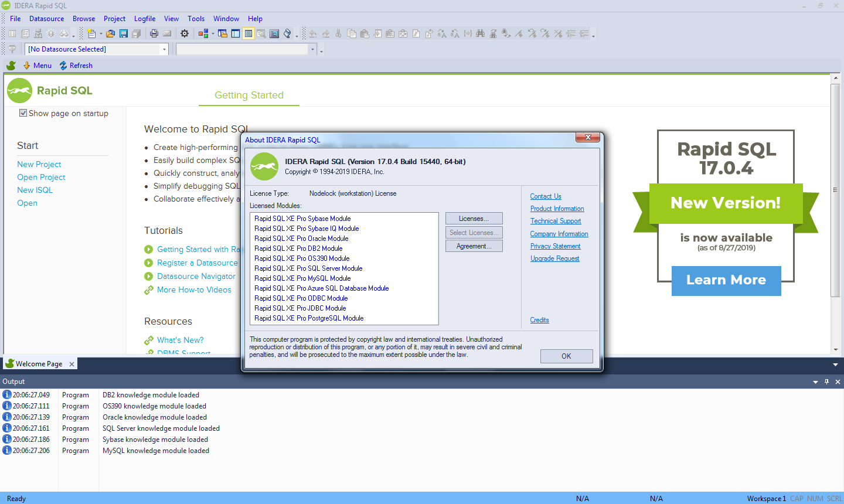Open the Tools menu

[x=196, y=19]
